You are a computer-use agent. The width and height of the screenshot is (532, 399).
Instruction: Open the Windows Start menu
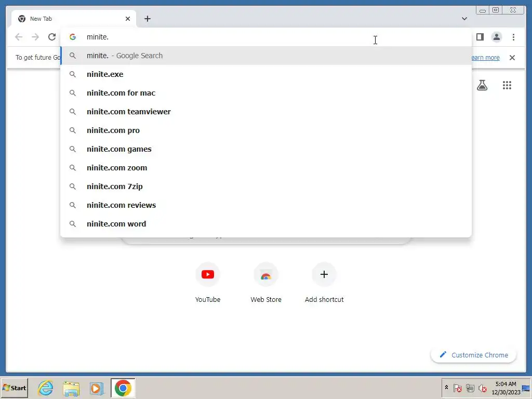pos(15,388)
